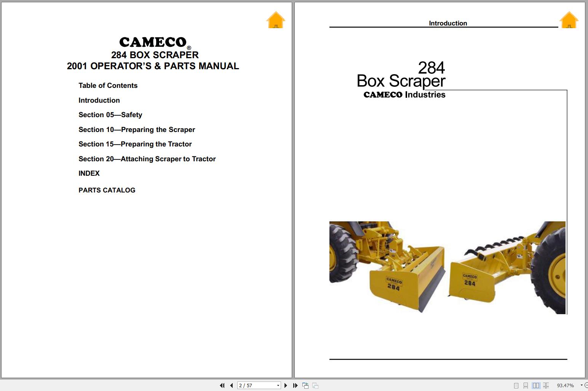The width and height of the screenshot is (588, 391).
Task: Click the home icon on the Introduction page
Action: tap(569, 20)
